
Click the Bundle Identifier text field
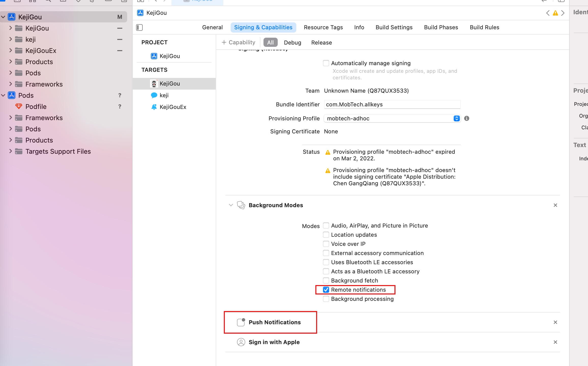[x=392, y=104]
